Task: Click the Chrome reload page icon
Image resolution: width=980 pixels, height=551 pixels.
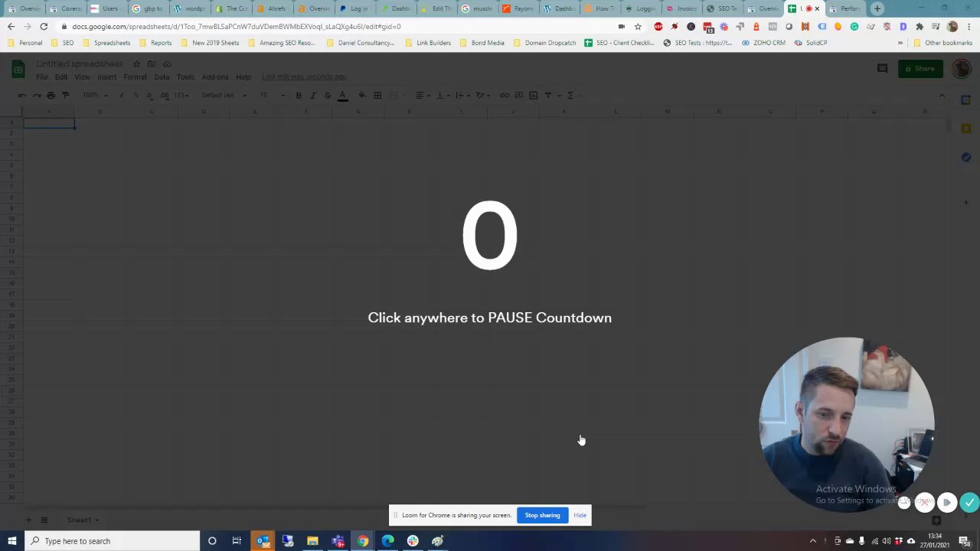Action: [x=44, y=27]
